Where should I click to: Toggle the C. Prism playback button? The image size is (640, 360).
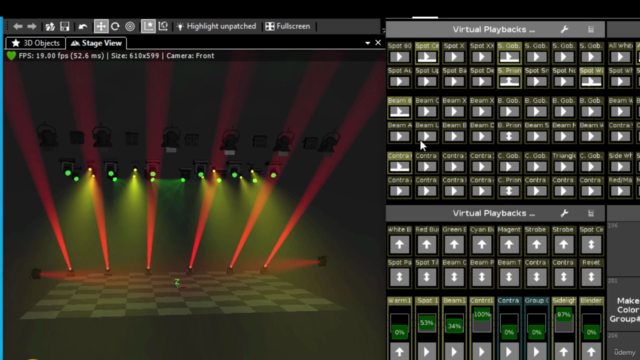click(509, 191)
